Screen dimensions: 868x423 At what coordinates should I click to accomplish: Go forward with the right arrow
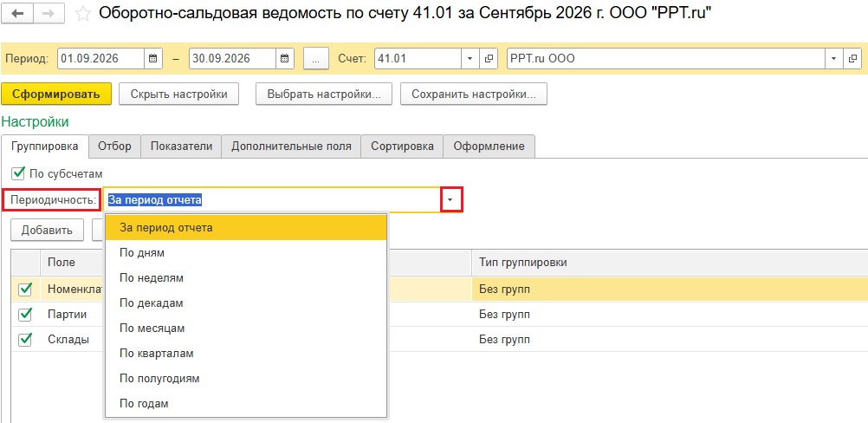coord(49,14)
